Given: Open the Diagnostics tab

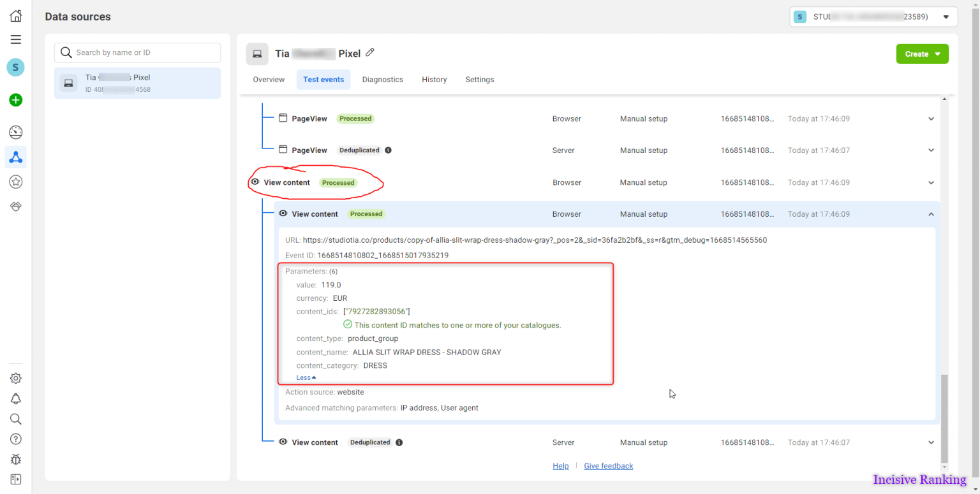Looking at the screenshot, I should pyautogui.click(x=383, y=80).
